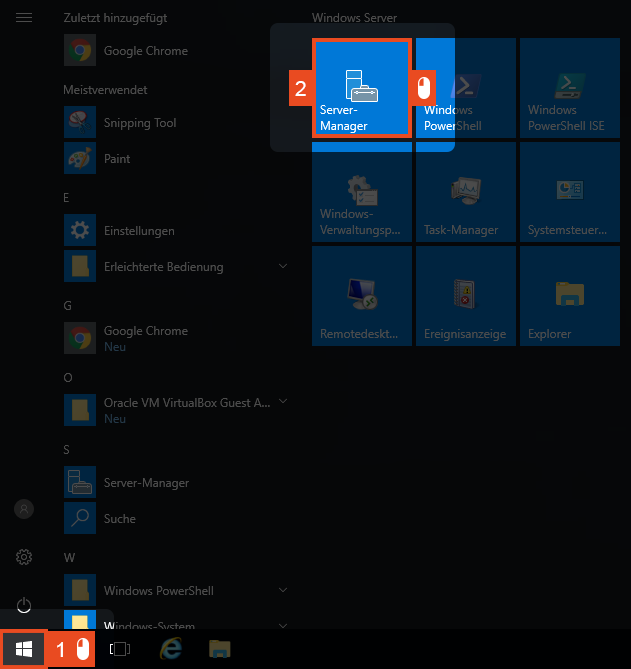
Task: Click the Windows Start button
Action: click(23, 650)
